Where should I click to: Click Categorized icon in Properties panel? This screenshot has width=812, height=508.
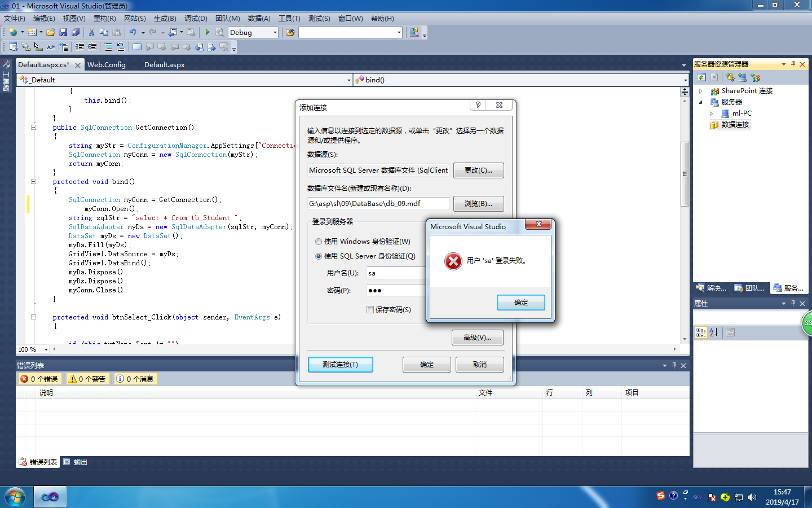(x=701, y=332)
